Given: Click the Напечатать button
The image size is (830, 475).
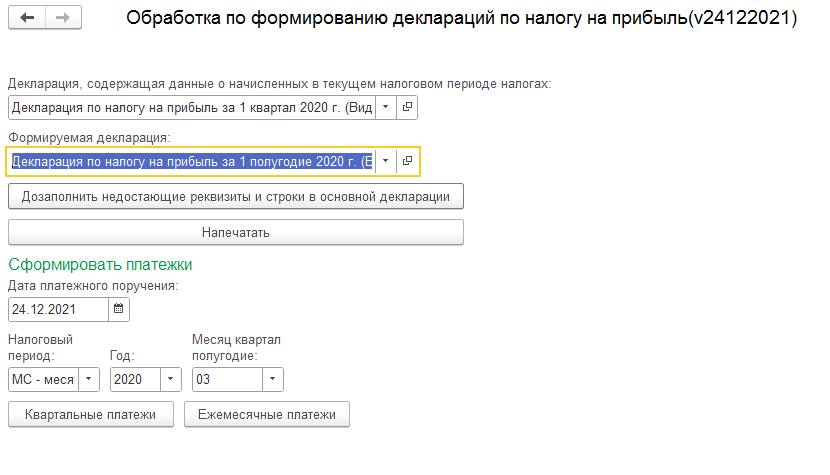Looking at the screenshot, I should pyautogui.click(x=236, y=232).
